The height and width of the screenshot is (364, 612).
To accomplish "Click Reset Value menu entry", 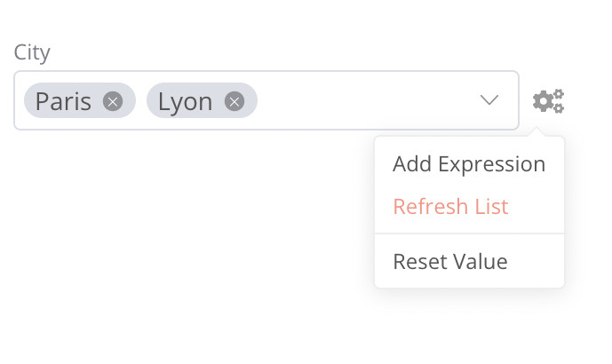I will (x=450, y=262).
